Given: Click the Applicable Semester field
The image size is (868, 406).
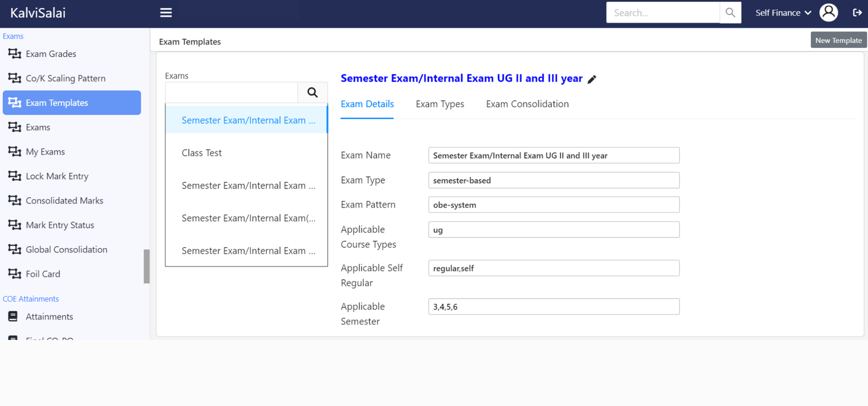Looking at the screenshot, I should point(554,307).
